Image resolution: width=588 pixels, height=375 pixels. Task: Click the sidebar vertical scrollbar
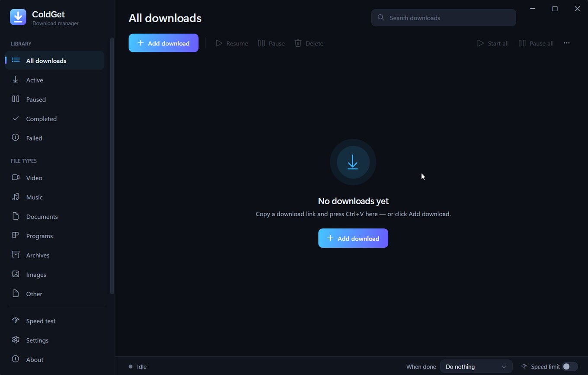(112, 166)
